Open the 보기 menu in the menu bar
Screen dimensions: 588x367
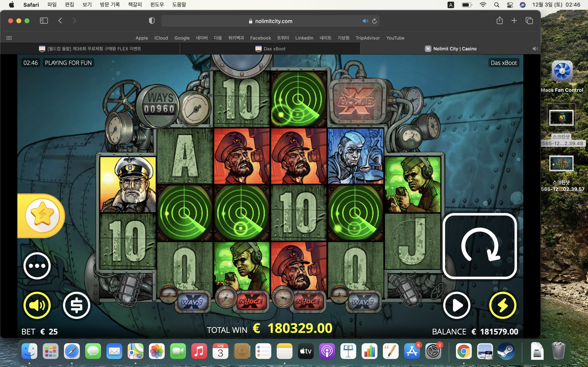(x=87, y=5)
